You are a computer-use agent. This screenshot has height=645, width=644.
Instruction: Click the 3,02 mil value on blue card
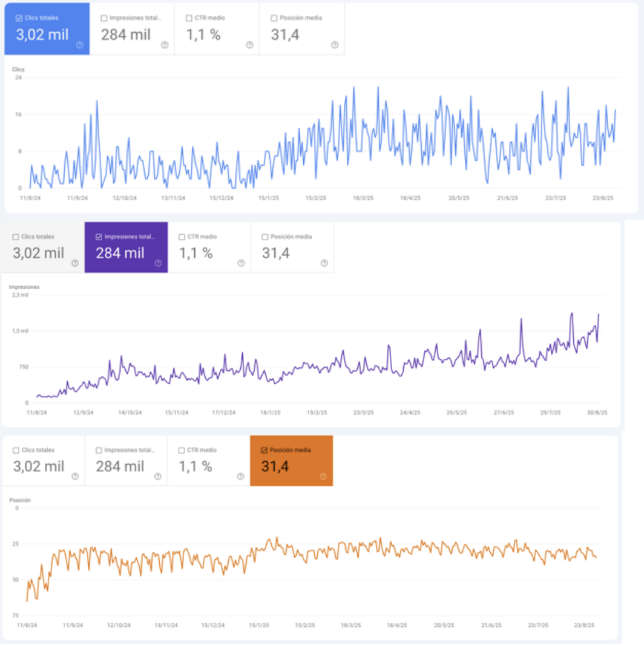(42, 34)
